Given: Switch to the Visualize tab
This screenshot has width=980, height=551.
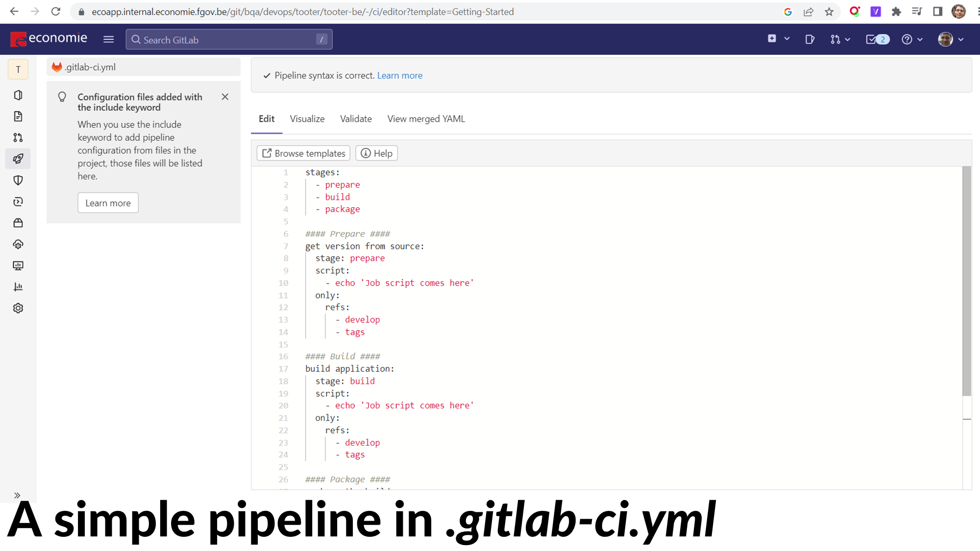Looking at the screenshot, I should pyautogui.click(x=307, y=119).
